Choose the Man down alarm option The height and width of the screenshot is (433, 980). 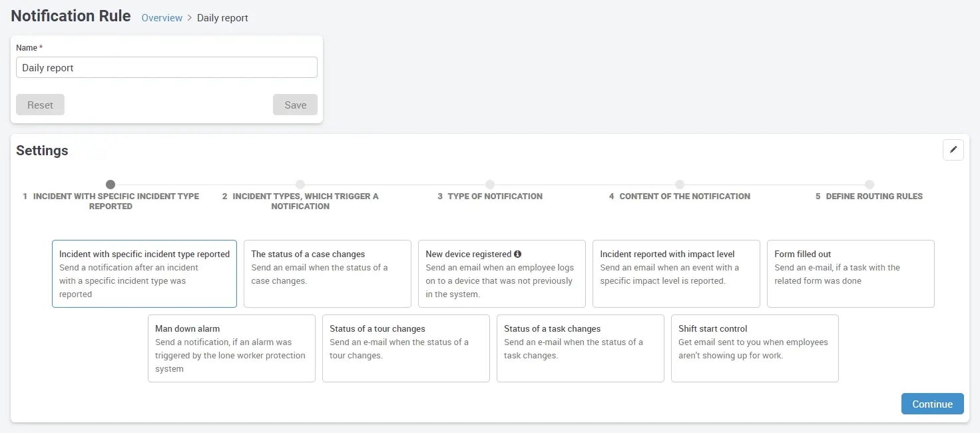pos(232,348)
